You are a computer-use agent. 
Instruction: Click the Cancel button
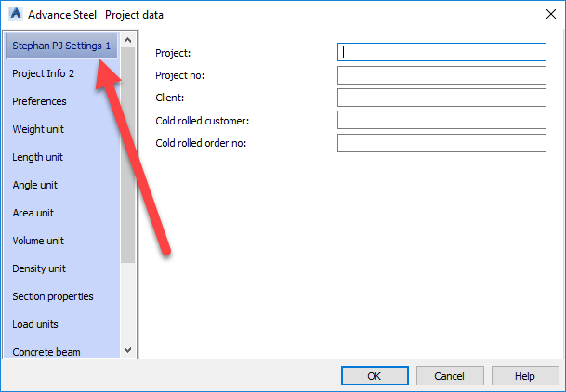click(450, 376)
